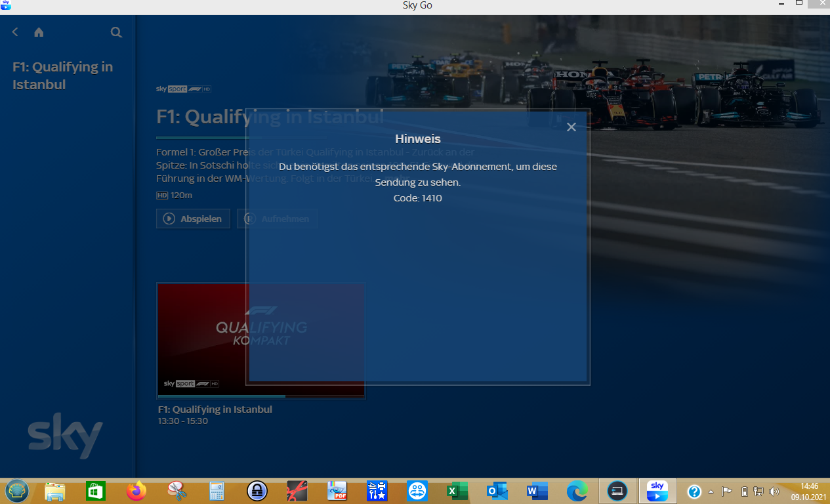Click the battery tray icon
The image size is (830, 504).
pos(745,492)
